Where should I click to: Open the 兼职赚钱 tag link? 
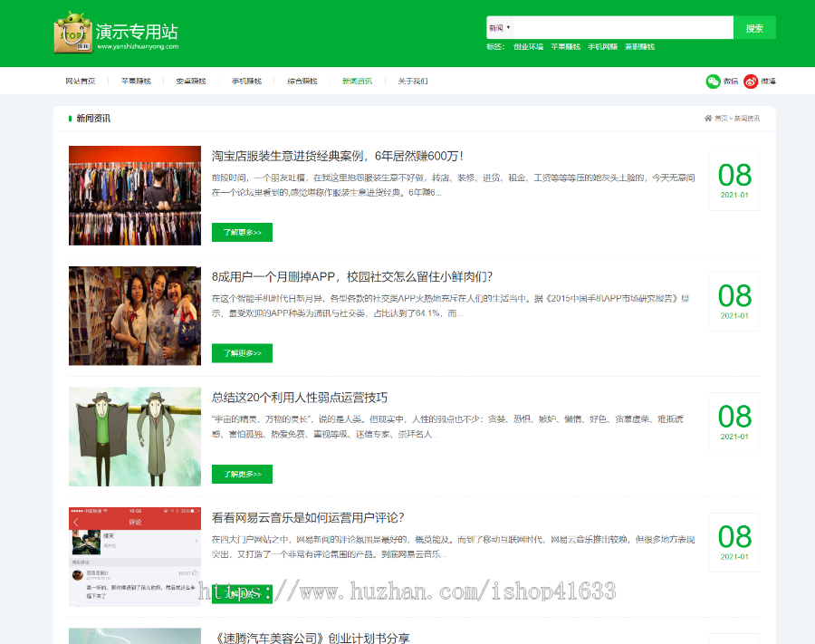coord(639,46)
